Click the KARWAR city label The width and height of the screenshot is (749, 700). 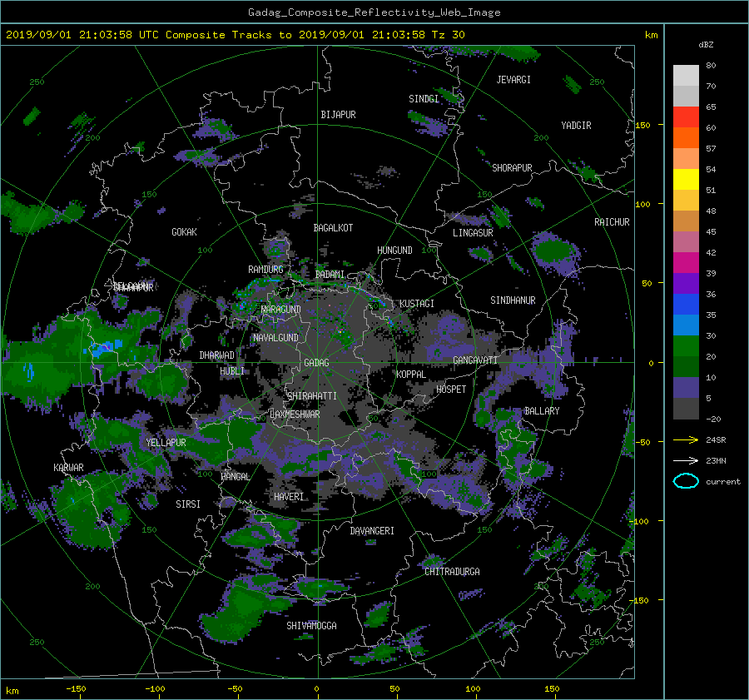click(x=68, y=468)
